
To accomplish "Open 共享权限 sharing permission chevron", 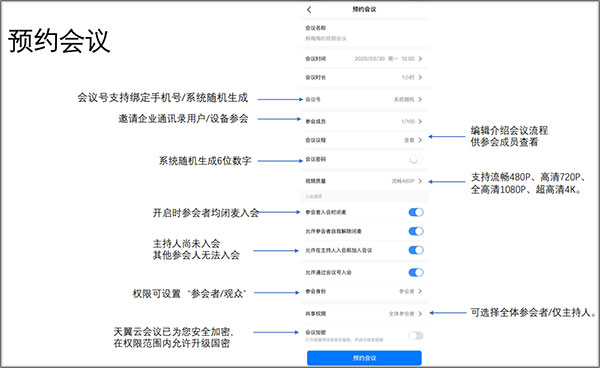I will tap(420, 313).
